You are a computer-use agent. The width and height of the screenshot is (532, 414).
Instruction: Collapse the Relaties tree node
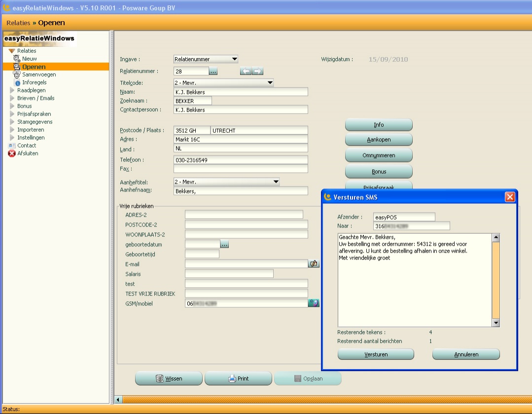click(x=11, y=51)
